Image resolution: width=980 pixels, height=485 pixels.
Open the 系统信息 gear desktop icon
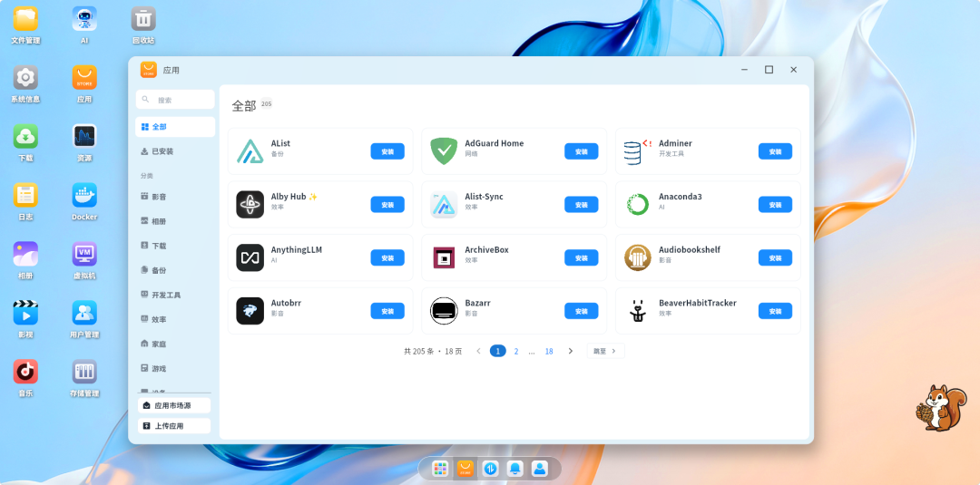(x=25, y=77)
